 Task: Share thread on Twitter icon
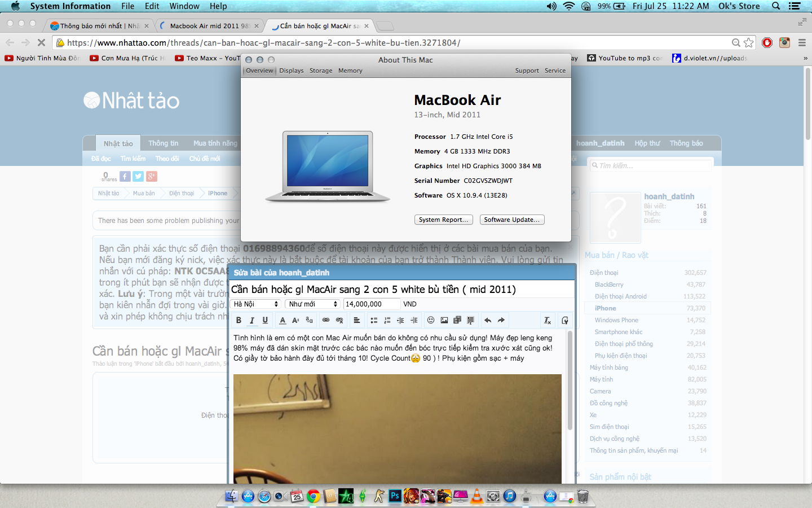click(x=138, y=176)
